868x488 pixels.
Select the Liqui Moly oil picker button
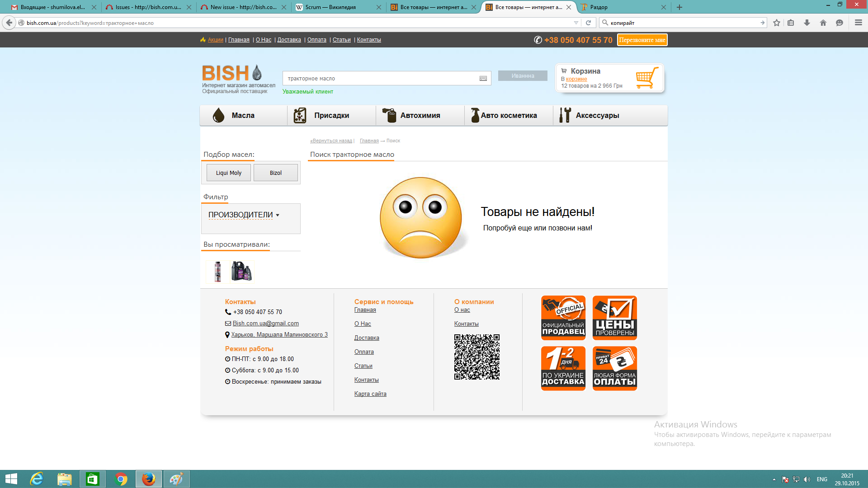[x=228, y=173]
